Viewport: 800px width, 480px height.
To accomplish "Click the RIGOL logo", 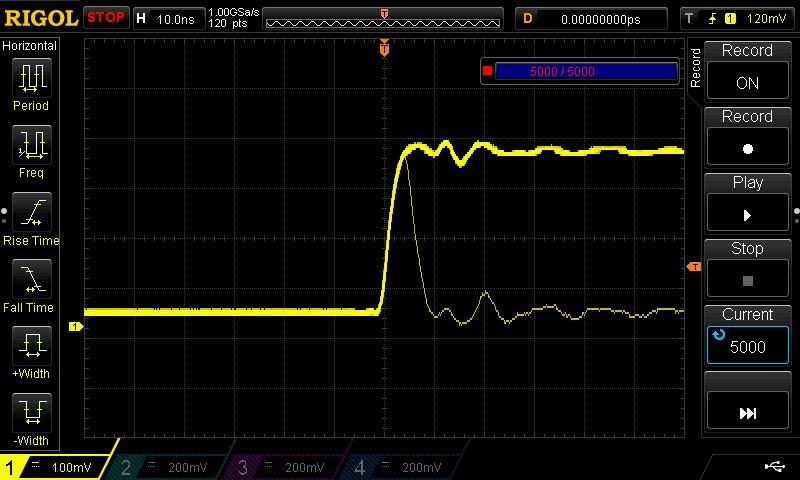I will [40, 18].
